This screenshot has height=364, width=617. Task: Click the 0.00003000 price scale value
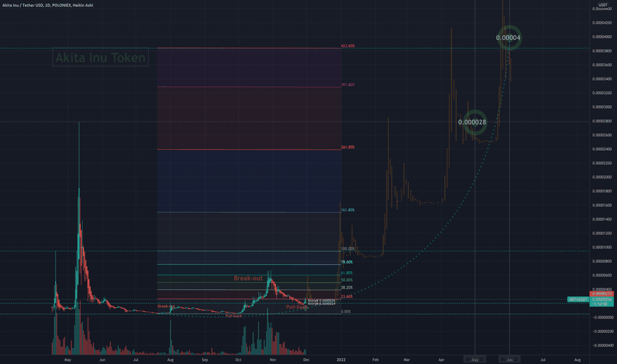[x=602, y=107]
